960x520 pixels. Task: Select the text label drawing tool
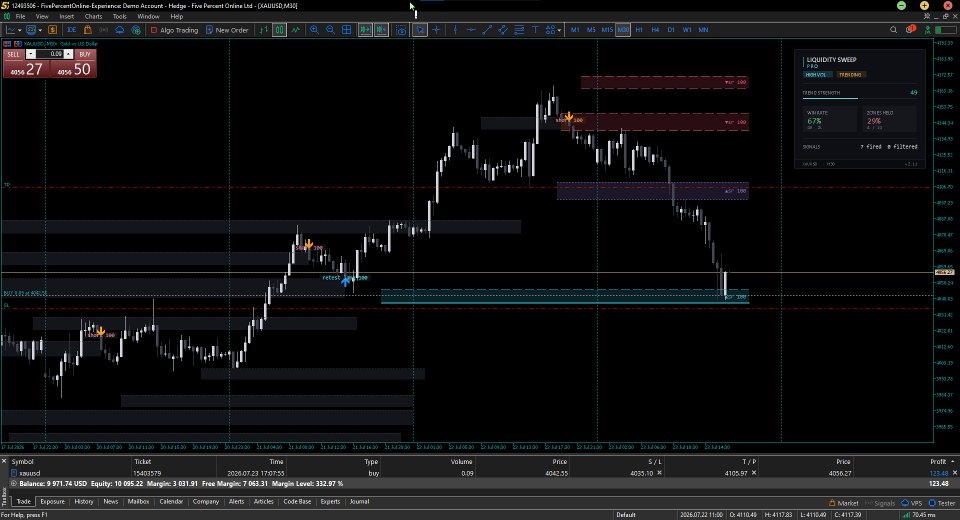click(534, 29)
